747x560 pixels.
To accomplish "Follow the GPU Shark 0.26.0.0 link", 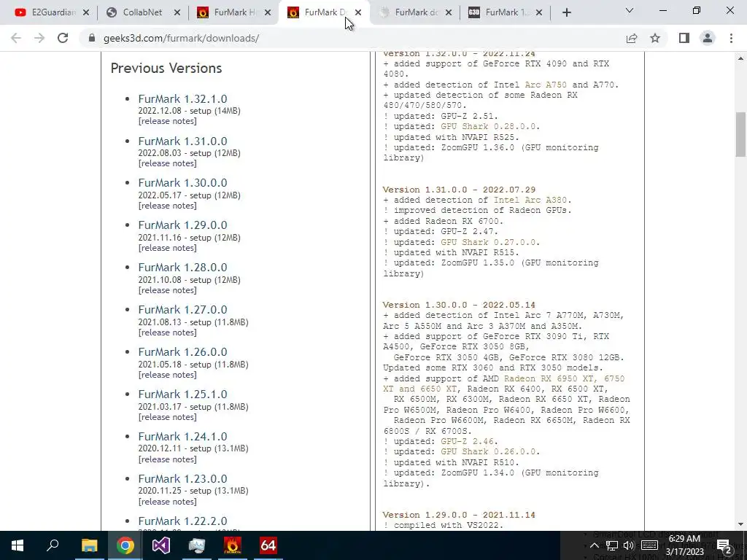I will tap(488, 452).
